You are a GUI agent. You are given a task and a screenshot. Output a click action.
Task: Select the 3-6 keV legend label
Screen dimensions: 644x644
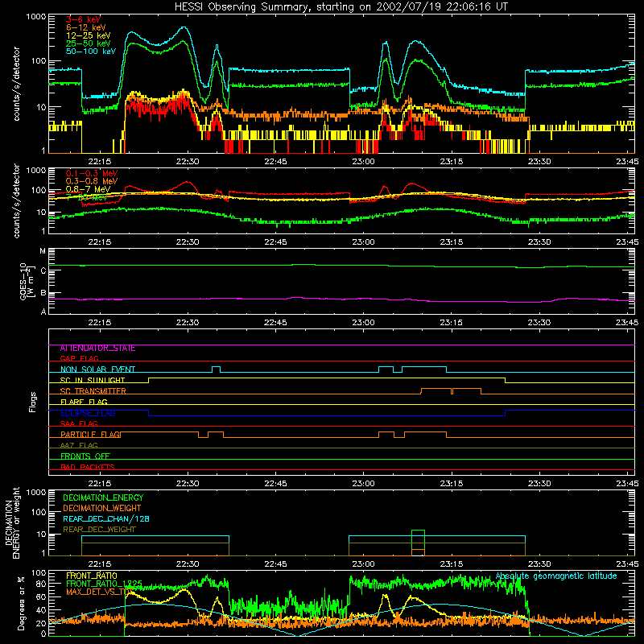pos(83,19)
